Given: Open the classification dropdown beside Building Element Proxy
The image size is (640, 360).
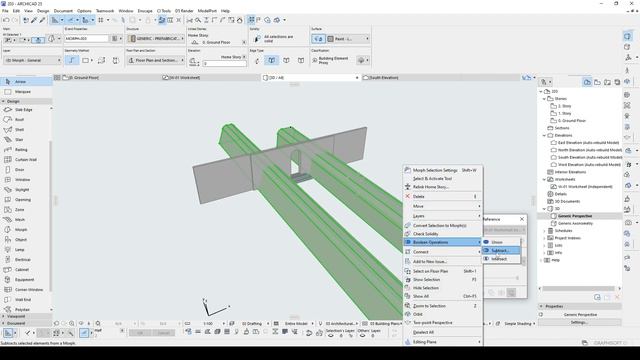Looking at the screenshot, I should (363, 60).
